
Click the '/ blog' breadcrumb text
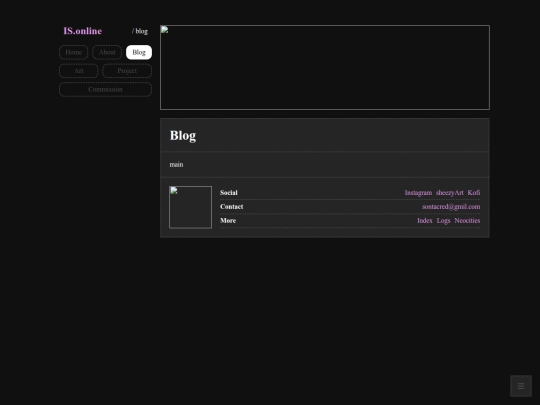140,31
